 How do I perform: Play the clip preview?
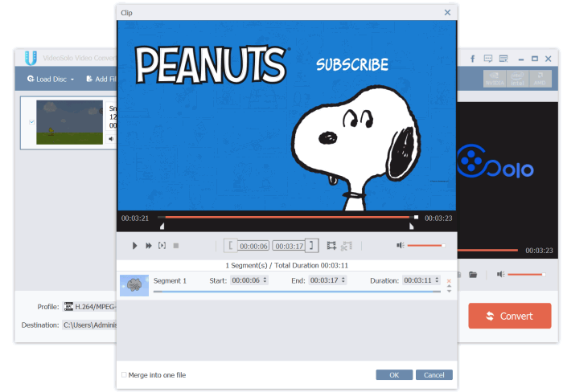[x=134, y=246]
